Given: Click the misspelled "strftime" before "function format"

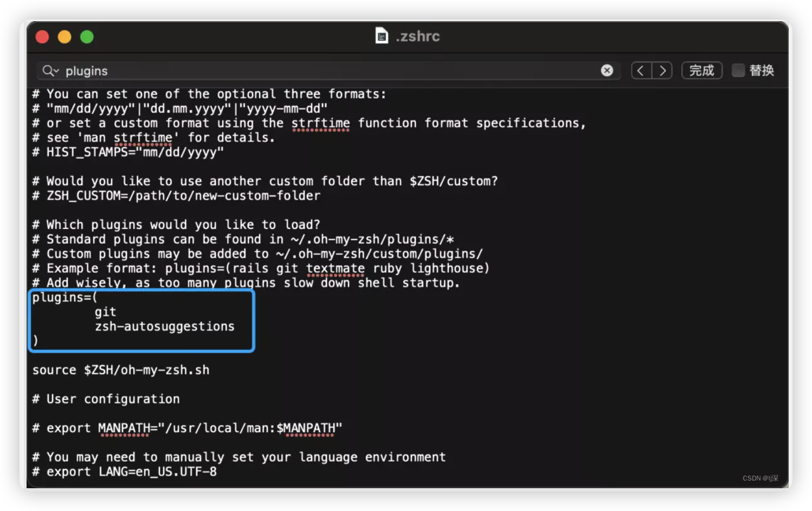Looking at the screenshot, I should (x=320, y=123).
